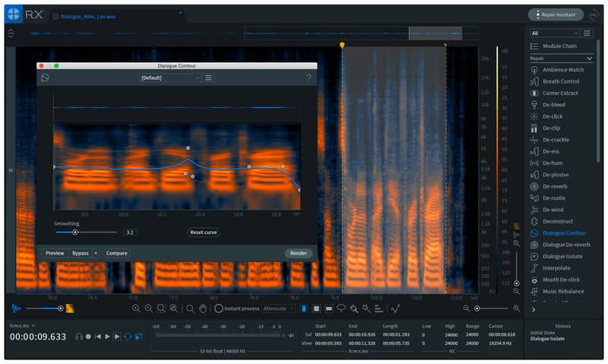Open the Center Extract module
Screen dimensions: 608x364
click(554, 93)
